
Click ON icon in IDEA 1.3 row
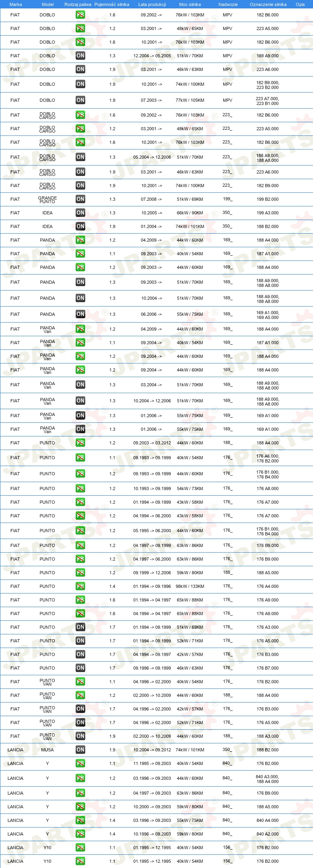(x=80, y=213)
